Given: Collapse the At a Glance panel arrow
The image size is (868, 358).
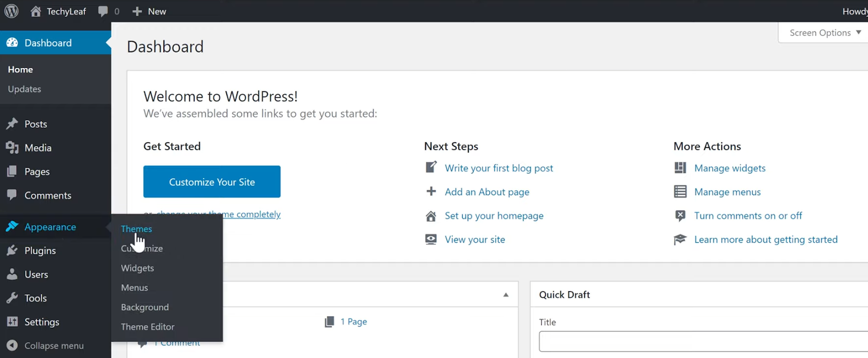Looking at the screenshot, I should (x=506, y=295).
